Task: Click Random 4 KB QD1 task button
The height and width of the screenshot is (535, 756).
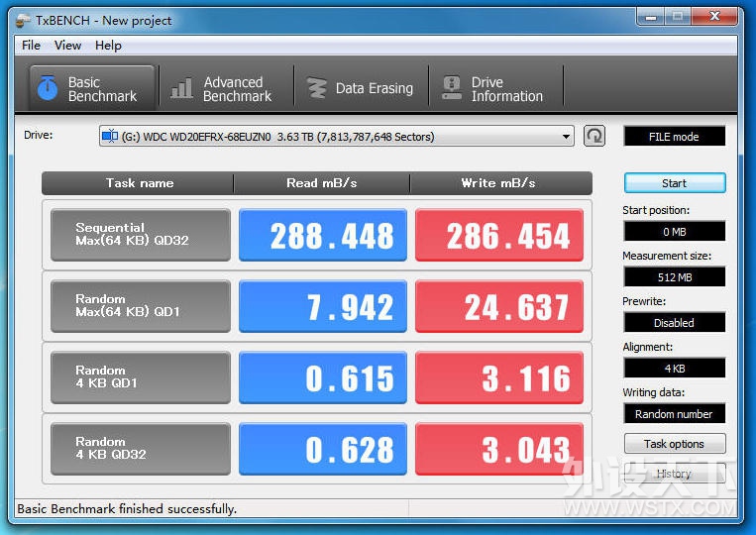Action: pos(141,377)
